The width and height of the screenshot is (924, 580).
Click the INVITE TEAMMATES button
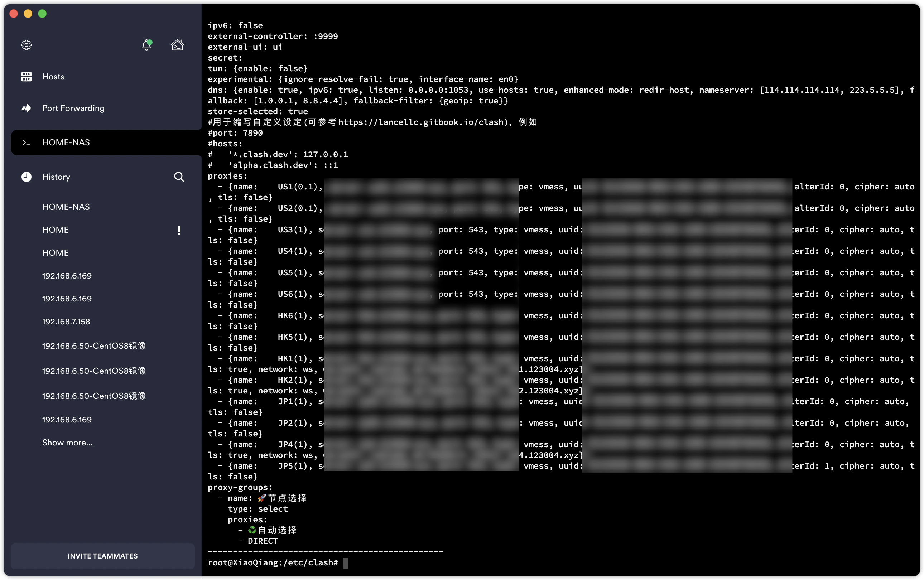(x=103, y=556)
